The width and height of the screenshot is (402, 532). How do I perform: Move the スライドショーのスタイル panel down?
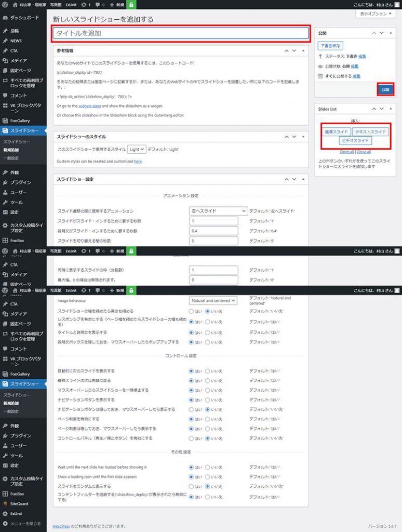294,137
